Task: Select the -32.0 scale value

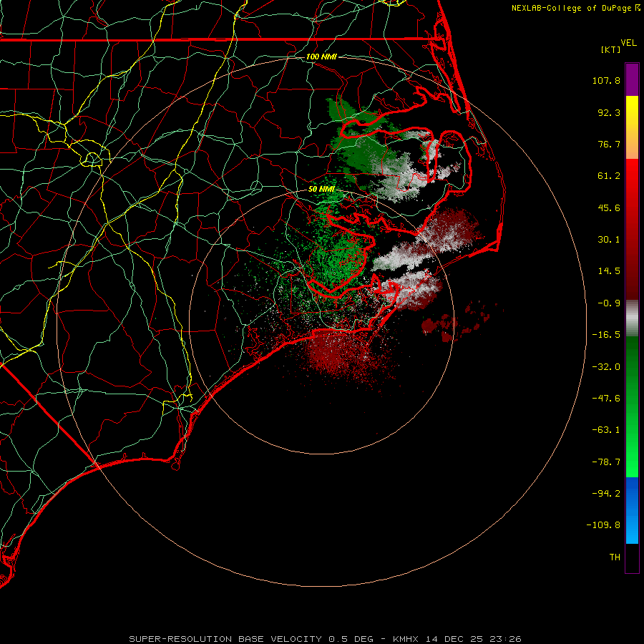Action: [606, 367]
